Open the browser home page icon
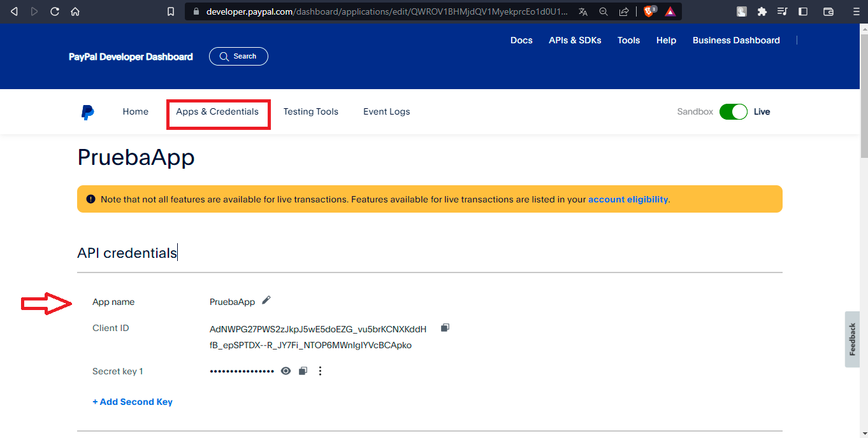Screen dimensions: 868x438 point(75,11)
